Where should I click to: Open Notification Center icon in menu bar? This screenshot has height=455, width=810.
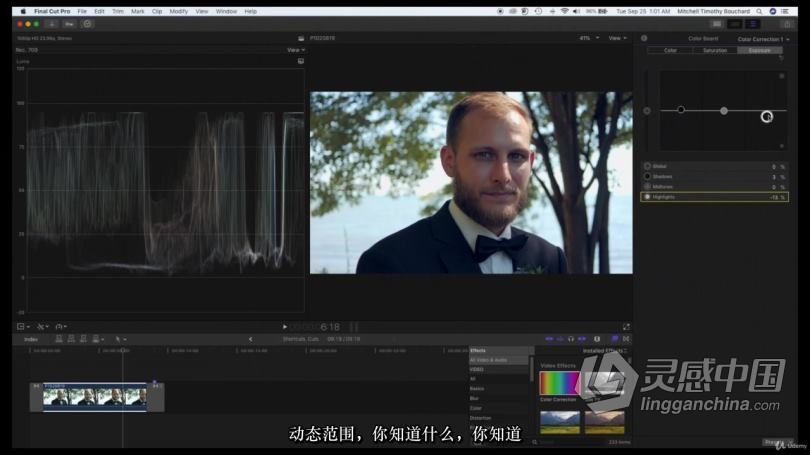pos(786,11)
